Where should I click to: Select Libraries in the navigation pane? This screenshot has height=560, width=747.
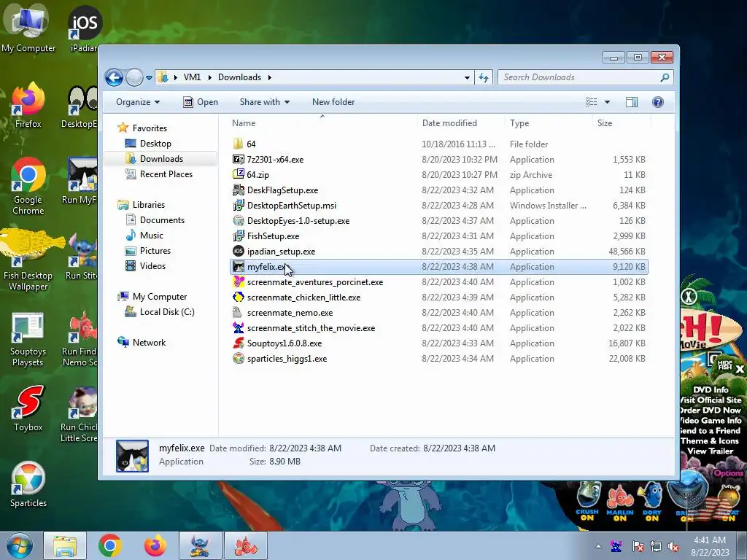coord(149,205)
